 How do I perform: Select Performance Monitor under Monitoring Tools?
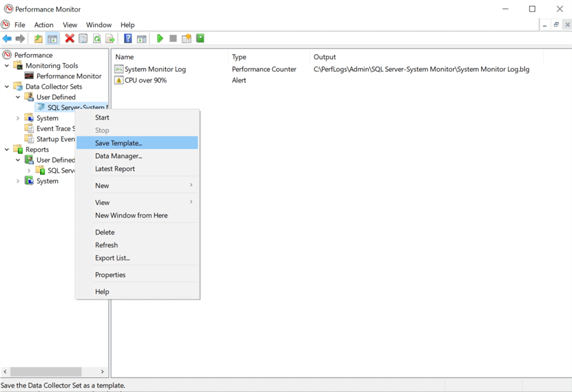69,76
